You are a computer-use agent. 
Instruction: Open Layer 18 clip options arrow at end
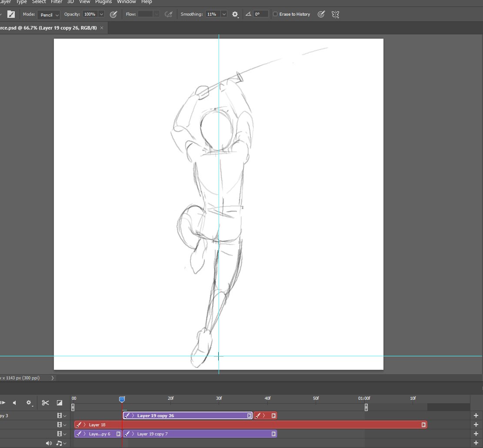pos(423,425)
